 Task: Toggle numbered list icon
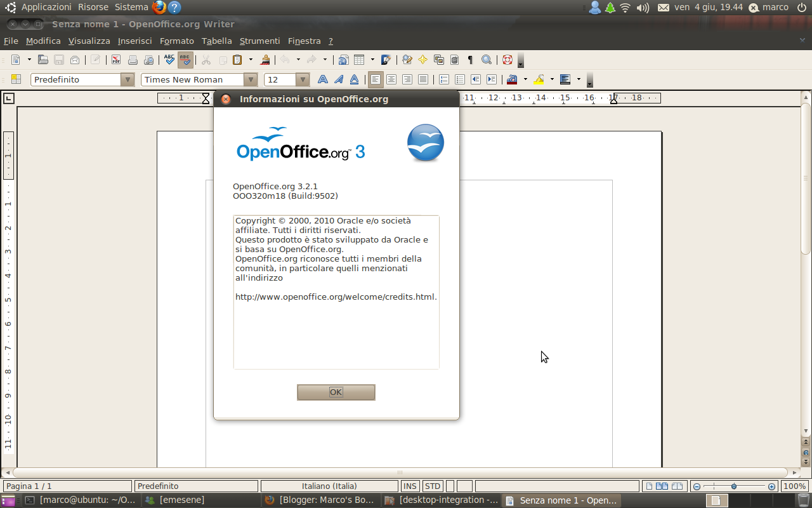(444, 79)
